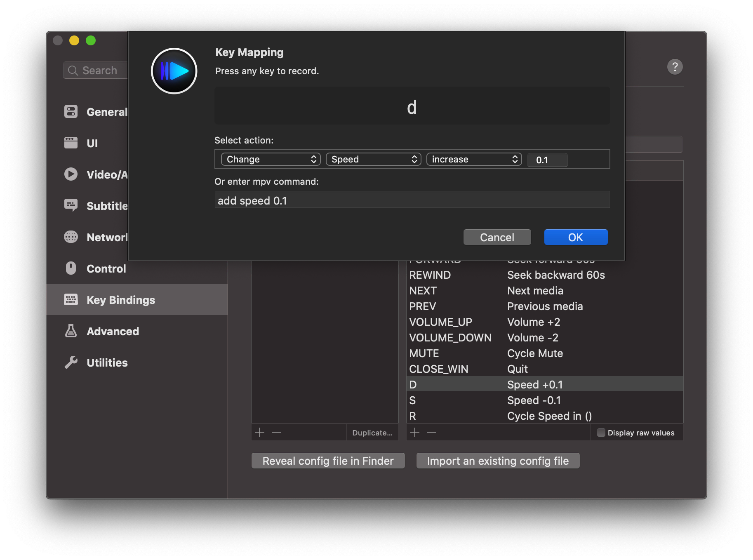
Task: Open Advanced preferences flask icon
Action: tap(71, 331)
